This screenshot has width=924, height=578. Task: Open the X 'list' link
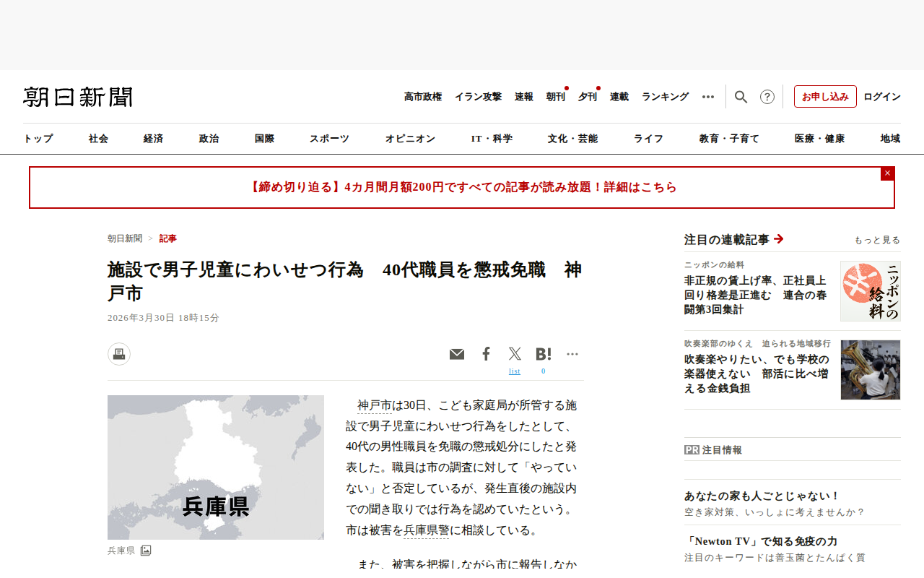pyautogui.click(x=515, y=371)
